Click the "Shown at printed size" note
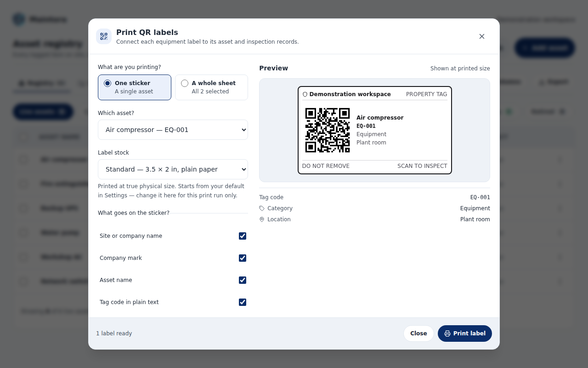The image size is (588, 368). 460,69
